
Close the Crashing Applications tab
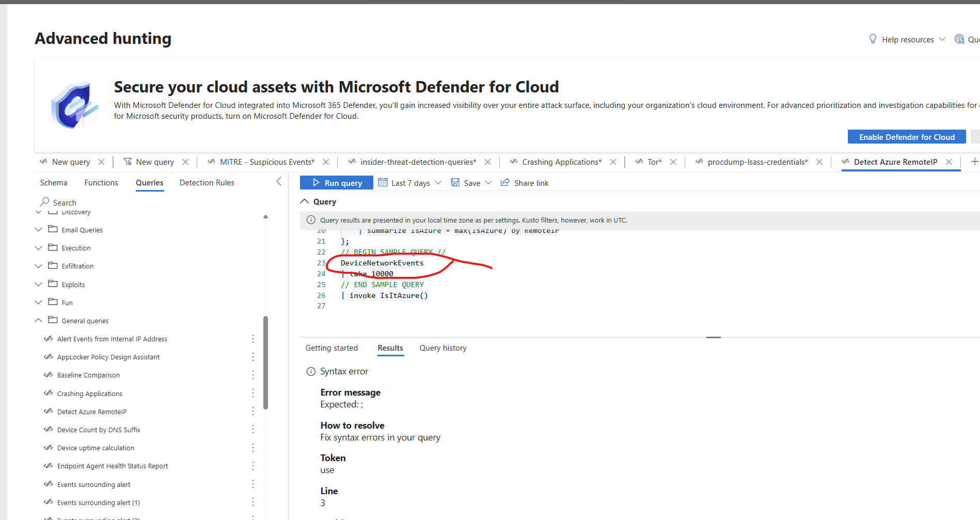(x=613, y=162)
